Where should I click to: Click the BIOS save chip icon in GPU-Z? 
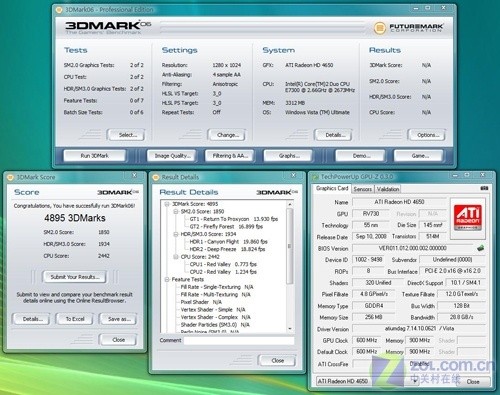coord(480,248)
